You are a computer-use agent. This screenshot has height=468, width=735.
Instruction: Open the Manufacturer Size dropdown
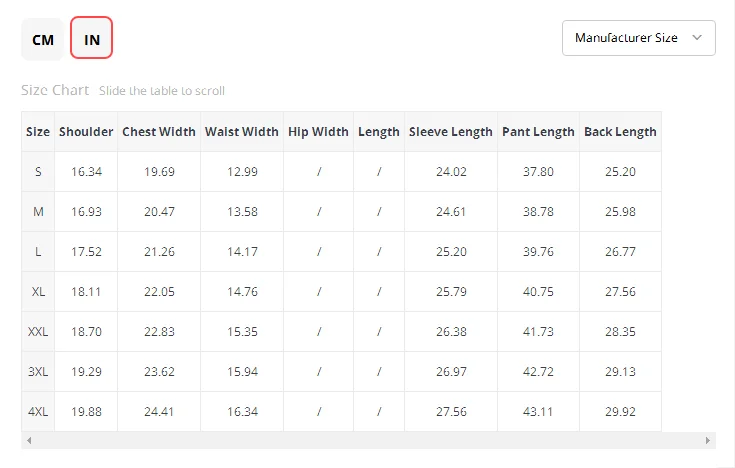click(x=627, y=38)
